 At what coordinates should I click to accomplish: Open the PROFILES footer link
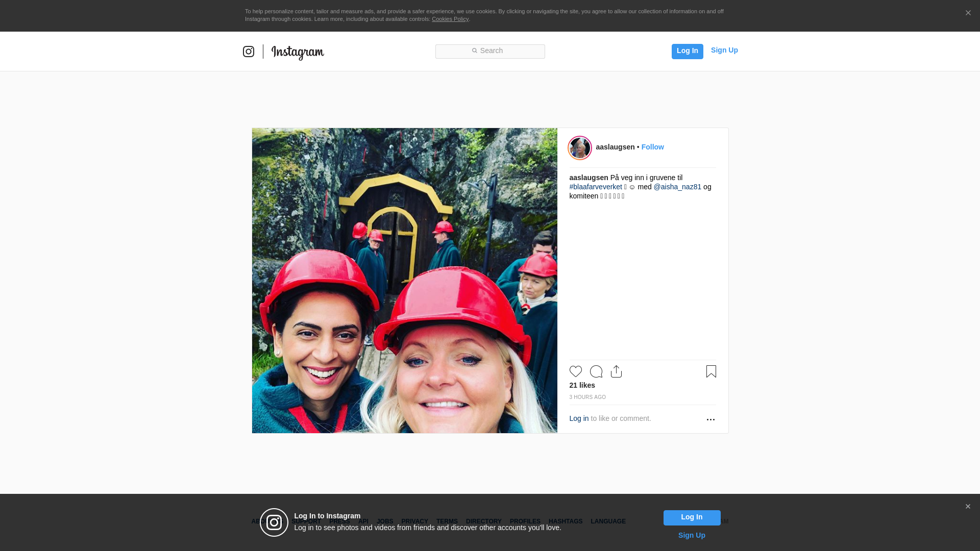tap(525, 521)
